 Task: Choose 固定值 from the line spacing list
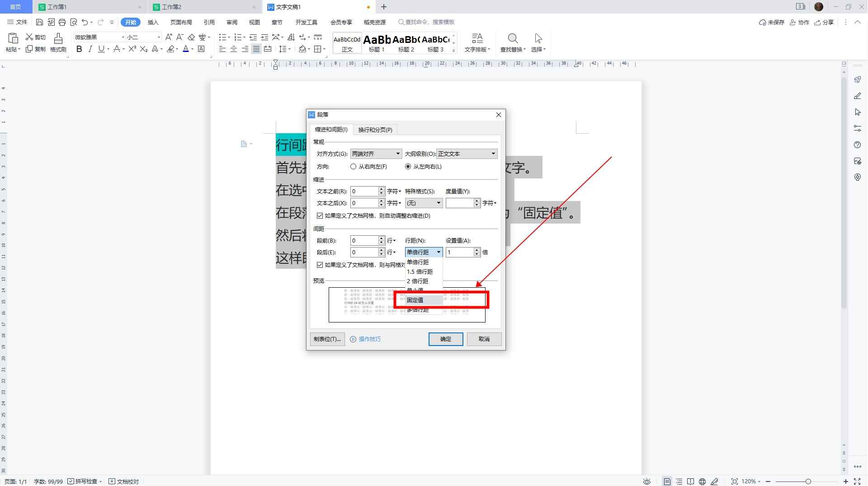(x=415, y=300)
